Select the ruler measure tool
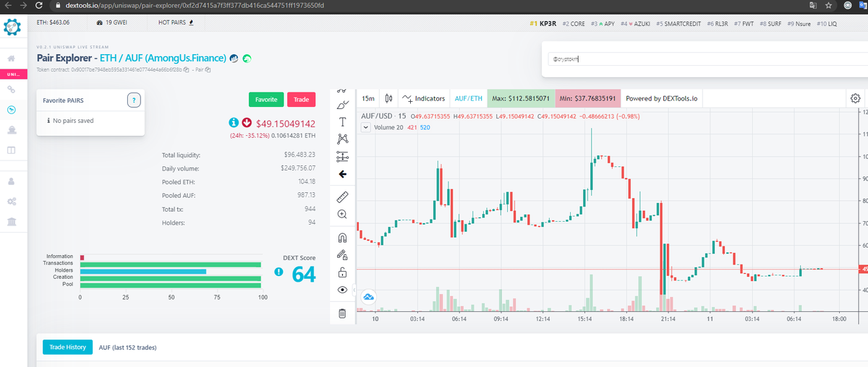 pyautogui.click(x=342, y=197)
